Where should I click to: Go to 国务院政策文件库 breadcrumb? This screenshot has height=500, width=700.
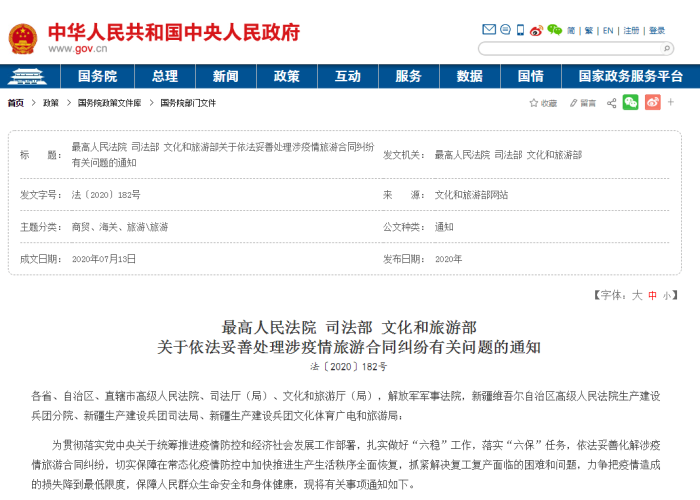[x=109, y=103]
